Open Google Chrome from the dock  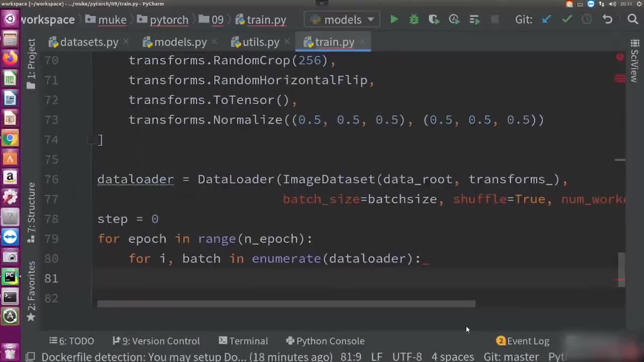click(x=10, y=138)
